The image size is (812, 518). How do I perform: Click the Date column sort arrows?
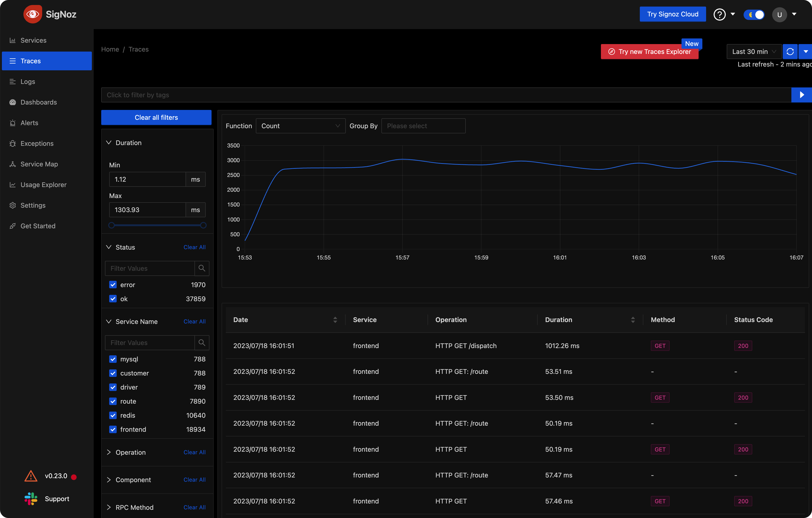tap(335, 319)
